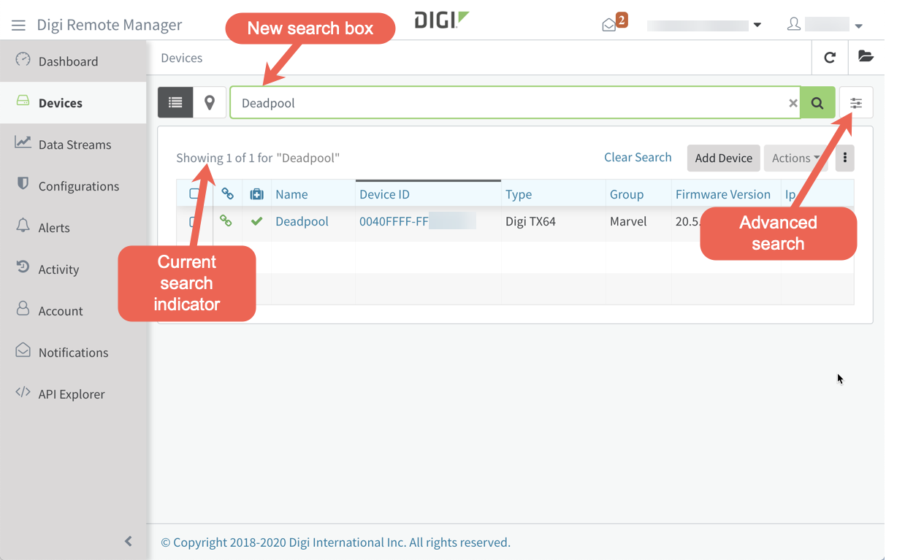Open the 0040FFFF-FF device ID link
The width and height of the screenshot is (924, 560).
click(417, 221)
